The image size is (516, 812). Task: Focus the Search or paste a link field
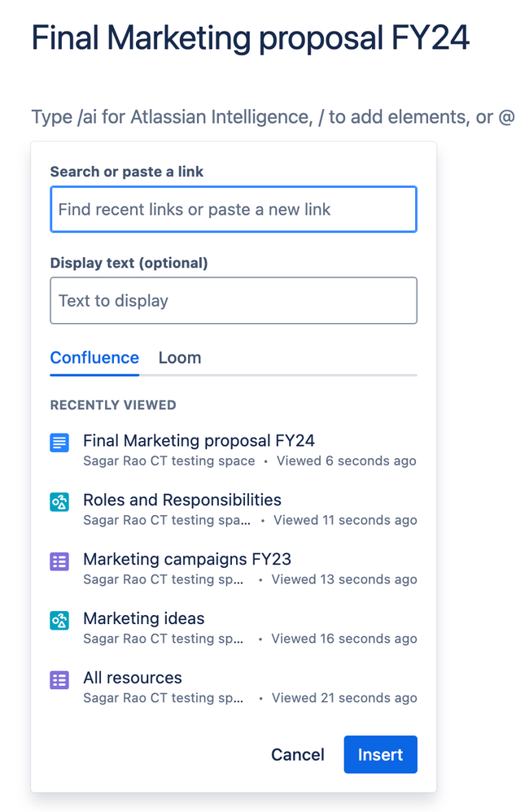(234, 210)
